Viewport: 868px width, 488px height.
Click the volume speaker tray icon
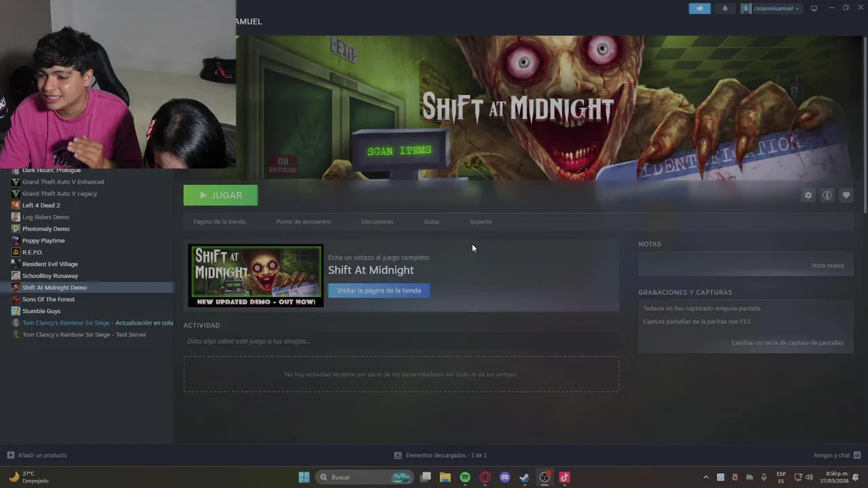pyautogui.click(x=809, y=477)
